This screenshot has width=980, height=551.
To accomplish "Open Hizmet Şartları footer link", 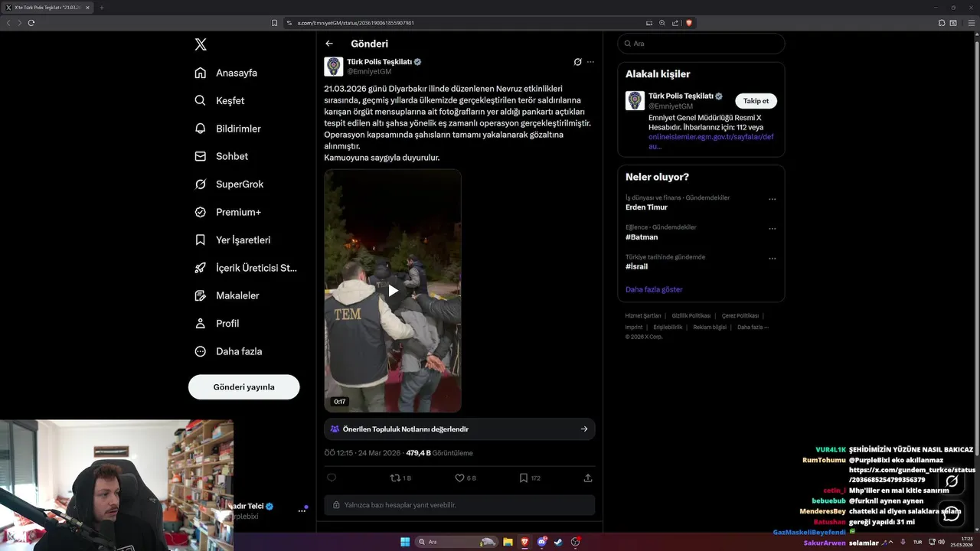I will 643,316.
